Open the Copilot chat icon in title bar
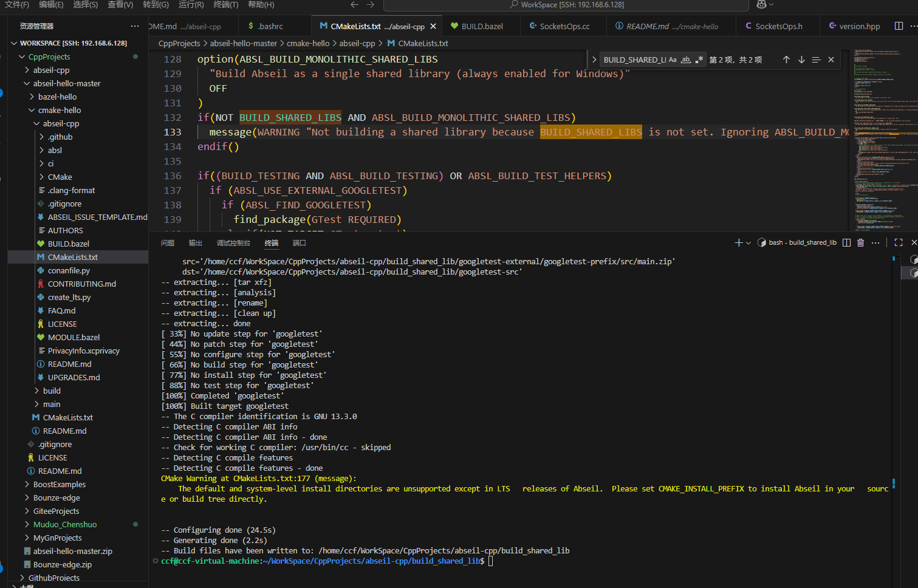The image size is (918, 588). [761, 4]
